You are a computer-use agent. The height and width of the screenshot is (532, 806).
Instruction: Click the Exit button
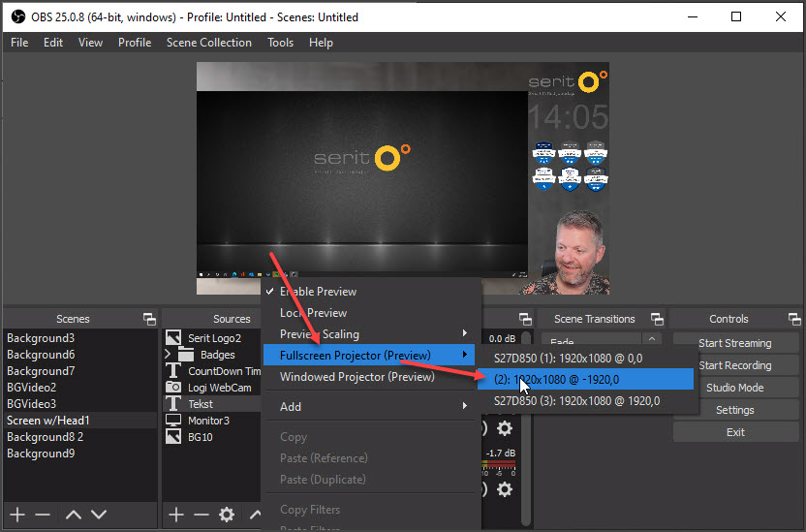click(x=735, y=432)
